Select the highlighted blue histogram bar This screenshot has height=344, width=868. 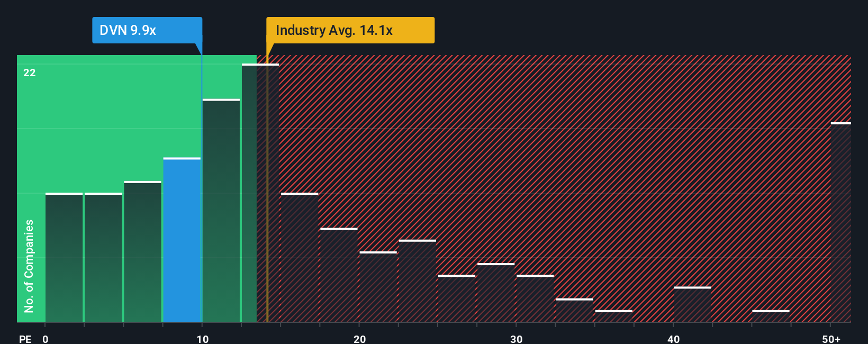tap(182, 240)
